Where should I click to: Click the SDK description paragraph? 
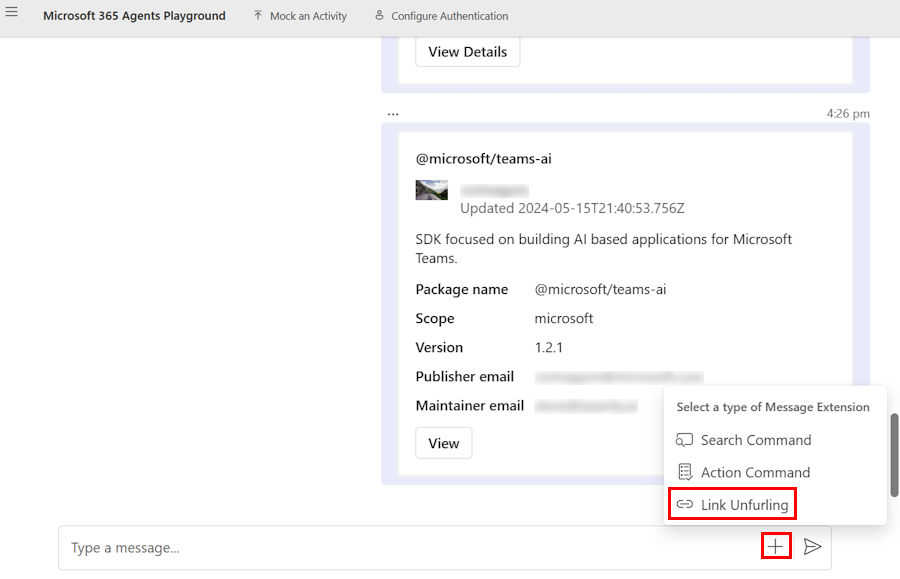[603, 248]
